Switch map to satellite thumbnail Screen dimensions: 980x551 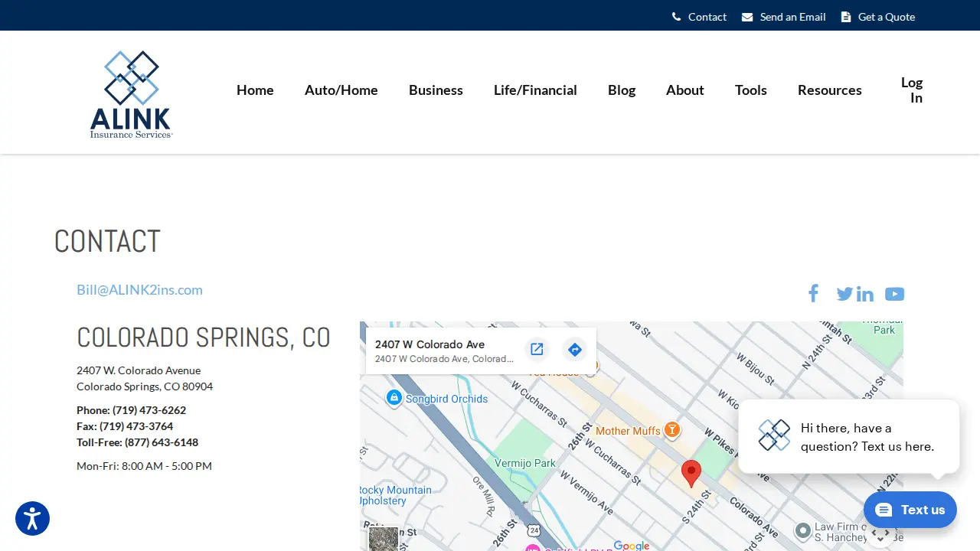pyautogui.click(x=384, y=539)
